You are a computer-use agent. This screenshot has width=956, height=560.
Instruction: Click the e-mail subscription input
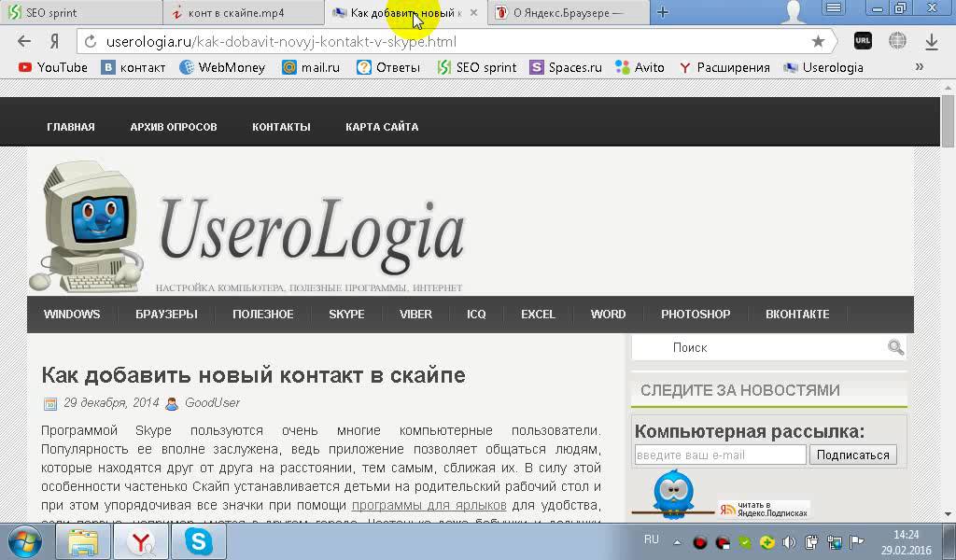720,455
